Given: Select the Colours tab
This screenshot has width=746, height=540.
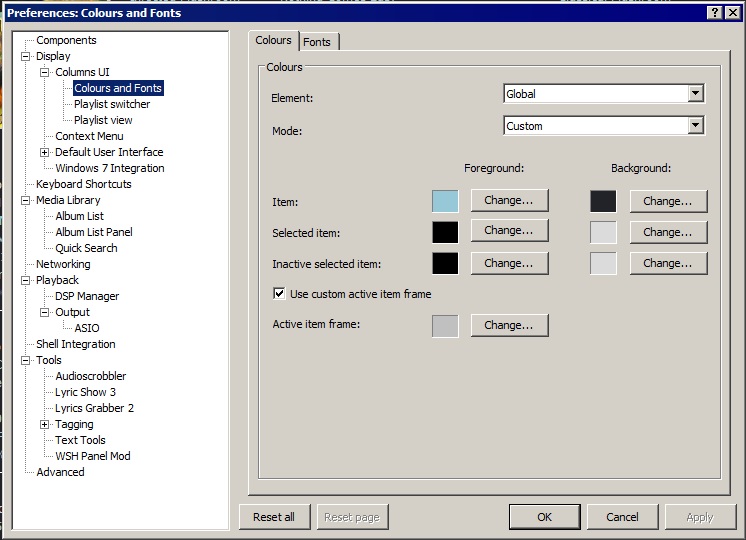Looking at the screenshot, I should pyautogui.click(x=273, y=40).
